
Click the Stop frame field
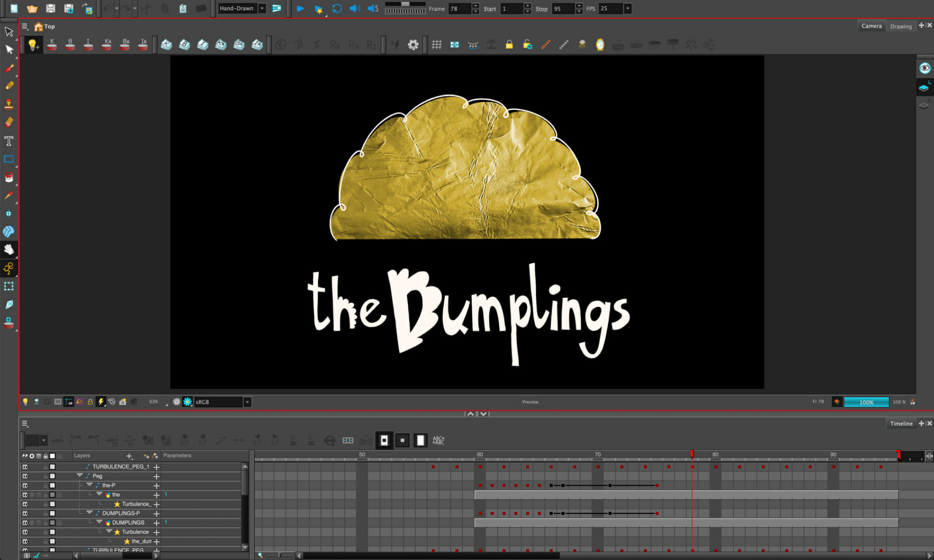[564, 8]
